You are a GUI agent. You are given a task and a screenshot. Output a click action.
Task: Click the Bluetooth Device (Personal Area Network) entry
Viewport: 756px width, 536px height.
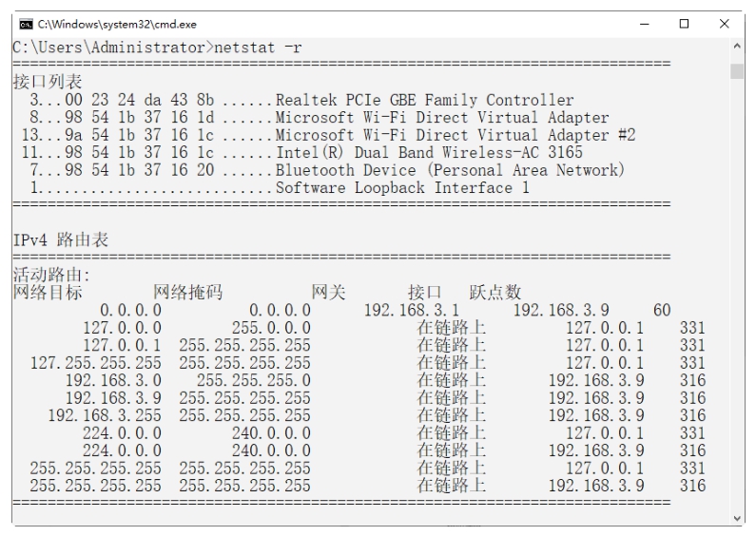click(449, 170)
